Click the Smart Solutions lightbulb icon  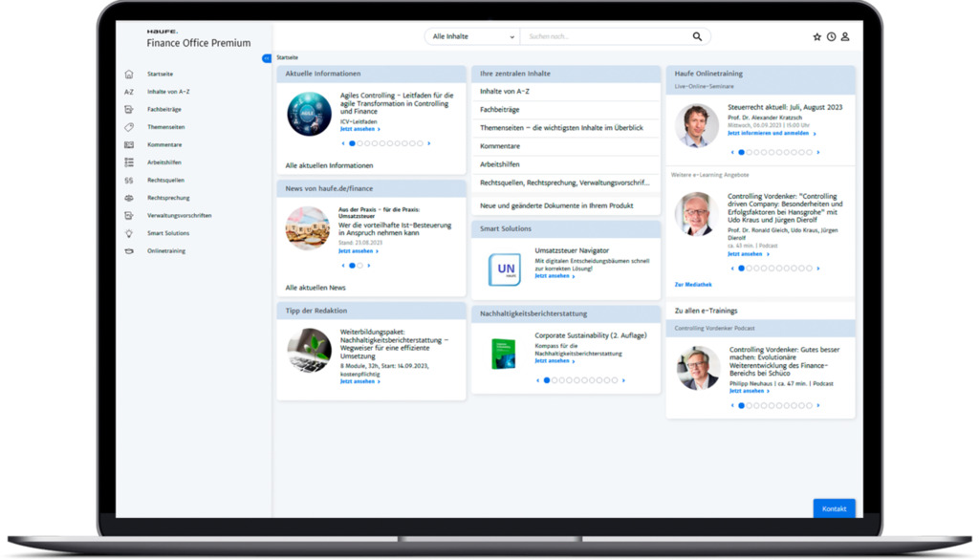[129, 233]
